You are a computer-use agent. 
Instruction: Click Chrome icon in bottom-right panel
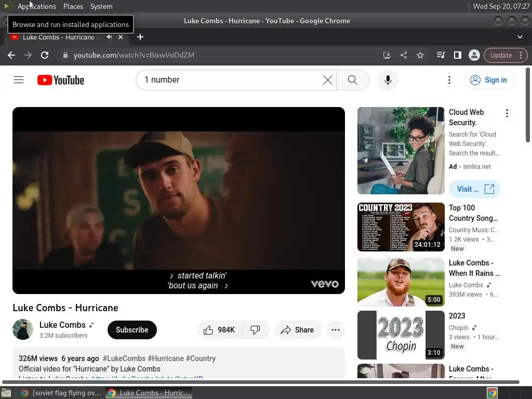click(492, 393)
